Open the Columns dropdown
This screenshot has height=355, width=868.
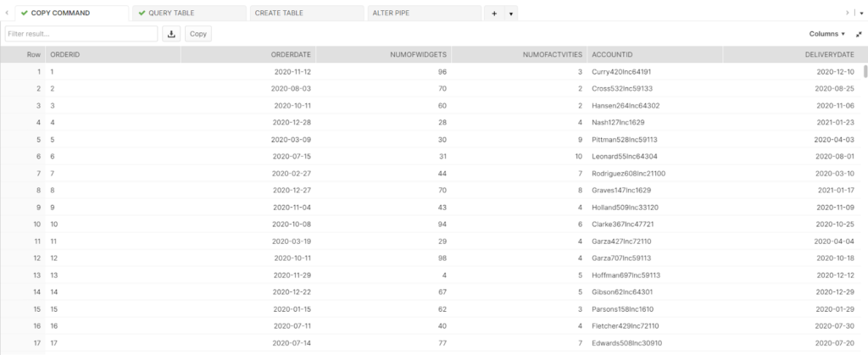tap(827, 34)
